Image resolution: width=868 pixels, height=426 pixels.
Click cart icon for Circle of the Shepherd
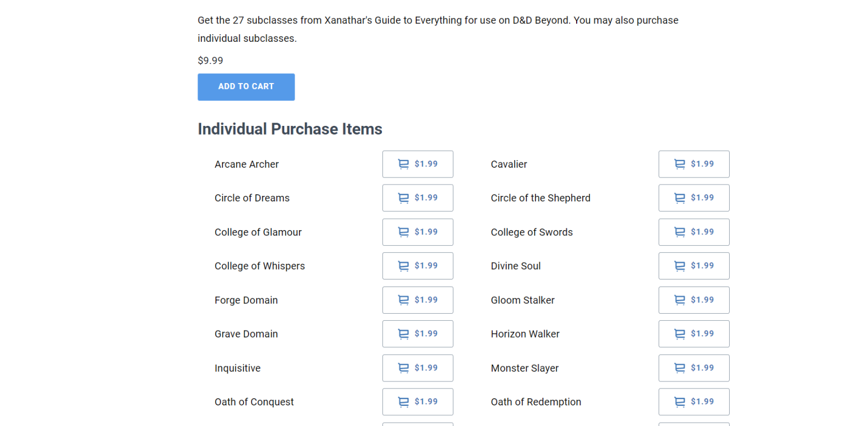click(680, 198)
